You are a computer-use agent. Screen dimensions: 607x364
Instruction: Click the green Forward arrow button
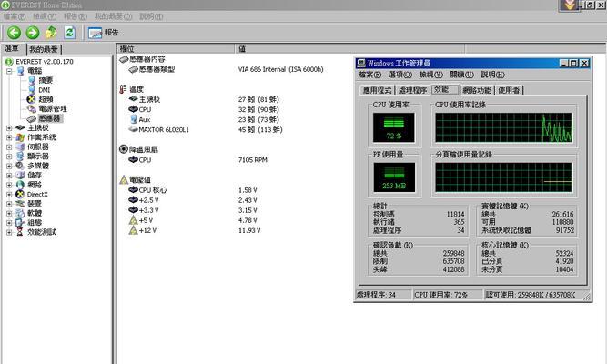tap(33, 33)
